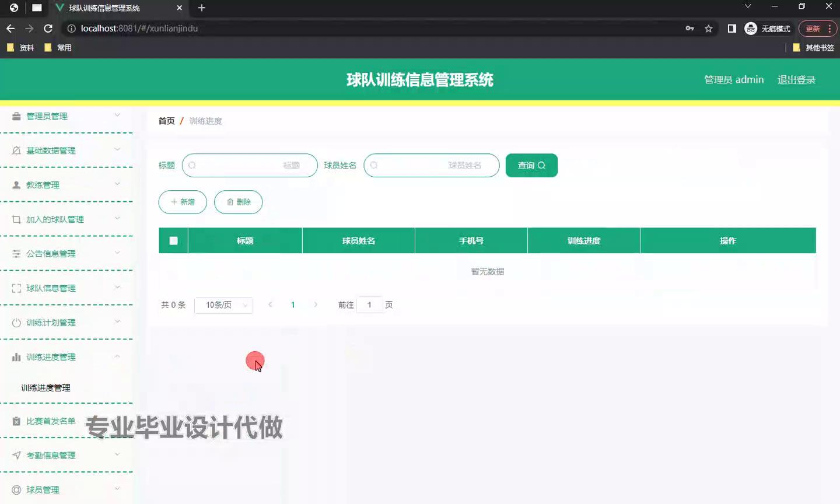
Task: Expand the 球队信息管理 sidebar menu
Action: [x=66, y=288]
